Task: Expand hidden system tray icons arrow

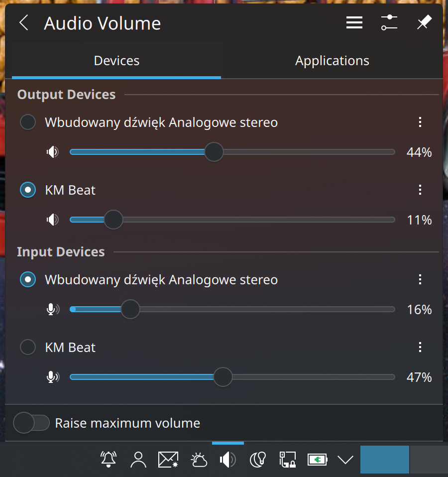Action: [345, 460]
